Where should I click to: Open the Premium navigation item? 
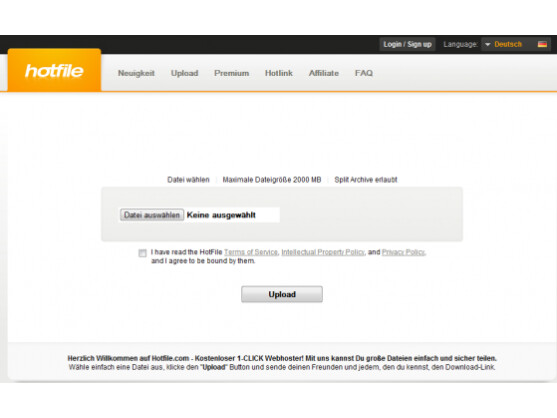click(231, 73)
